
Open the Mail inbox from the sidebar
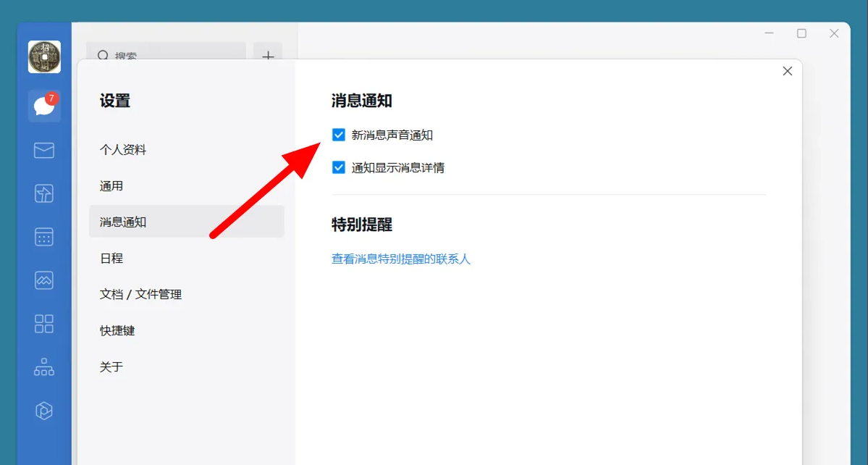pyautogui.click(x=43, y=151)
